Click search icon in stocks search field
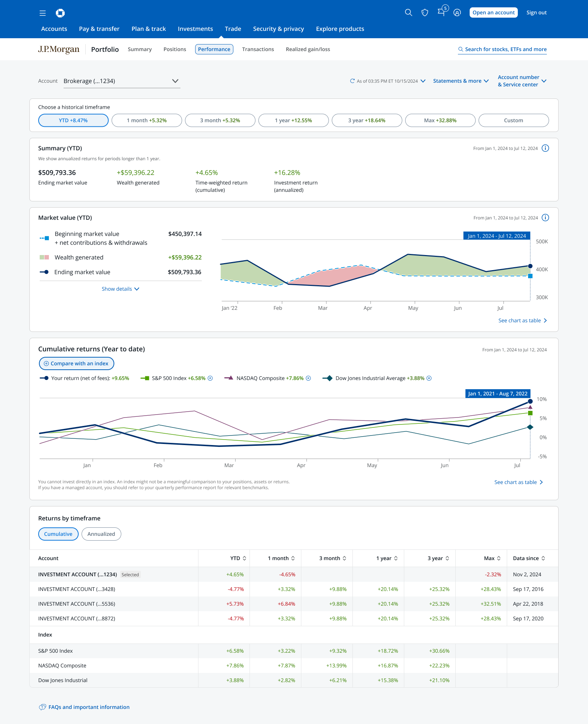 point(460,49)
